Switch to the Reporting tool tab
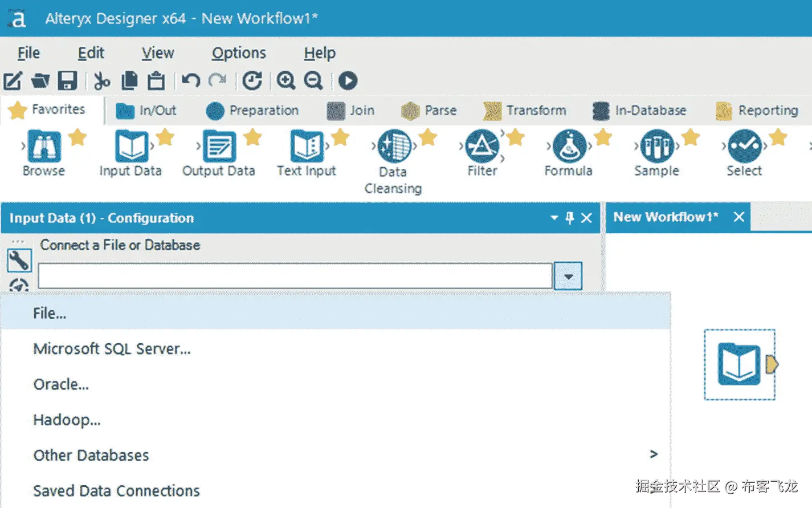The image size is (812, 508). [757, 111]
